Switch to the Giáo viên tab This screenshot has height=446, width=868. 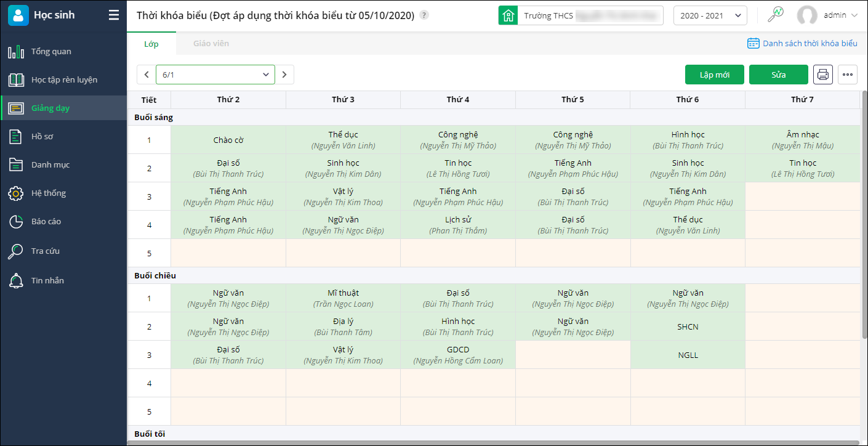tap(211, 44)
